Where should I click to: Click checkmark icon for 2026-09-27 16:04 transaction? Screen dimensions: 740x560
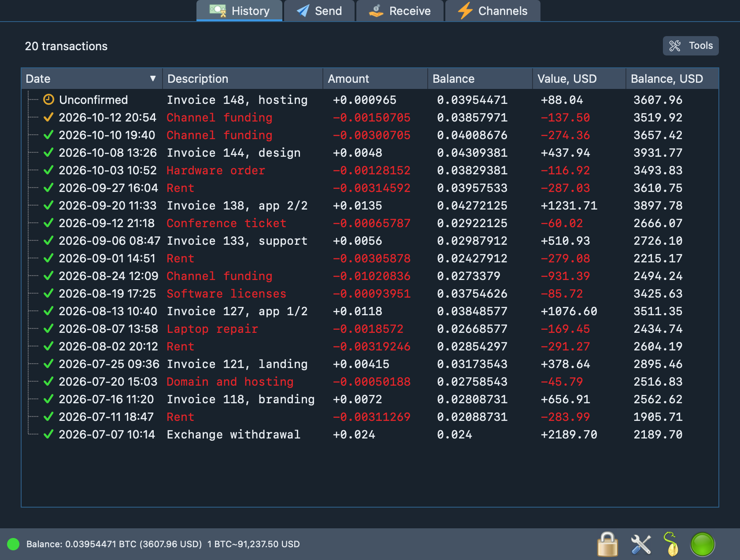pyautogui.click(x=48, y=188)
